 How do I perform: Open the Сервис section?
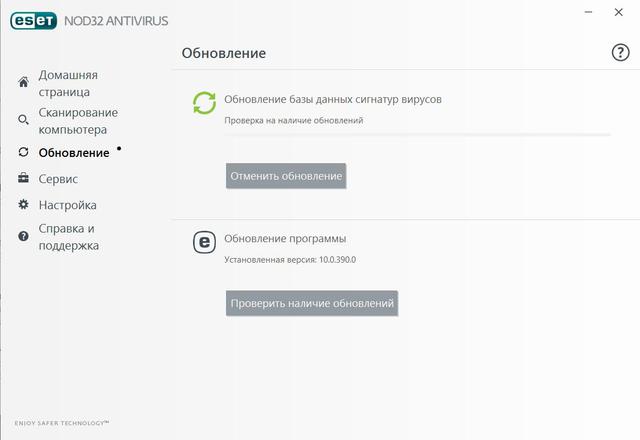[58, 179]
